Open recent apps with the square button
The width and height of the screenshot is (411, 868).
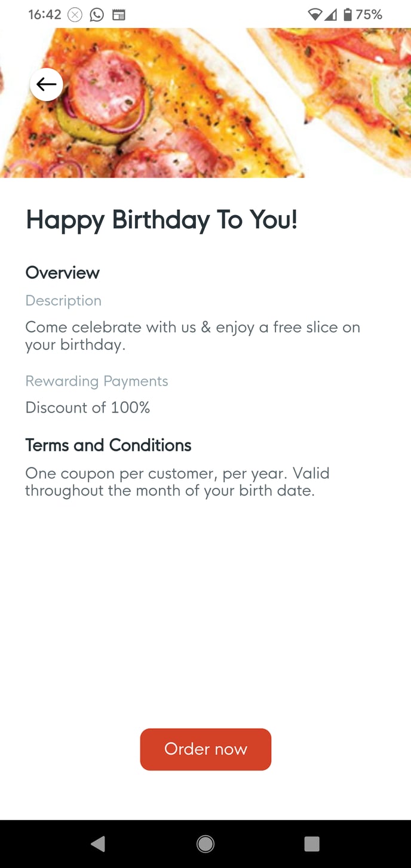tap(312, 843)
